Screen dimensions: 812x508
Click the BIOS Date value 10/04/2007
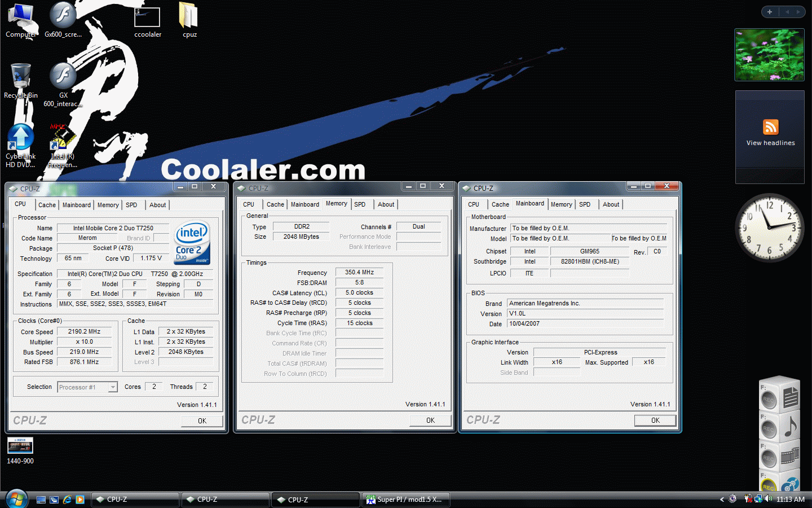pyautogui.click(x=585, y=324)
